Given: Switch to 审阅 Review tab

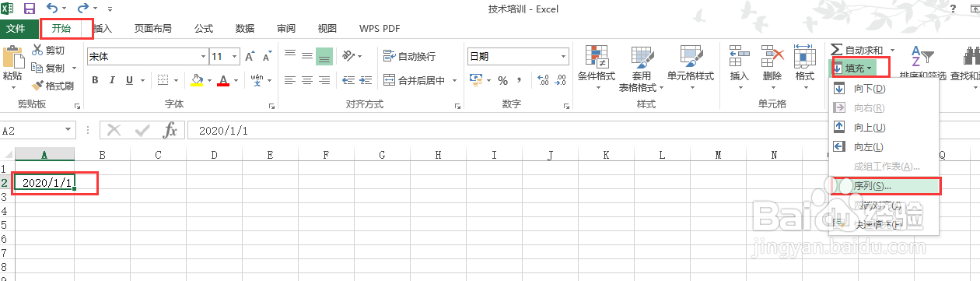Looking at the screenshot, I should [286, 29].
